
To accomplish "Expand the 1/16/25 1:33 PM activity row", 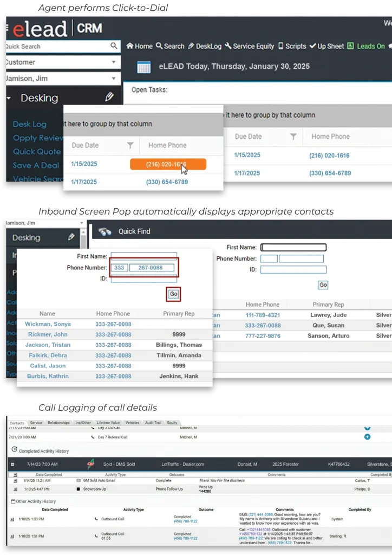I will point(12,519).
